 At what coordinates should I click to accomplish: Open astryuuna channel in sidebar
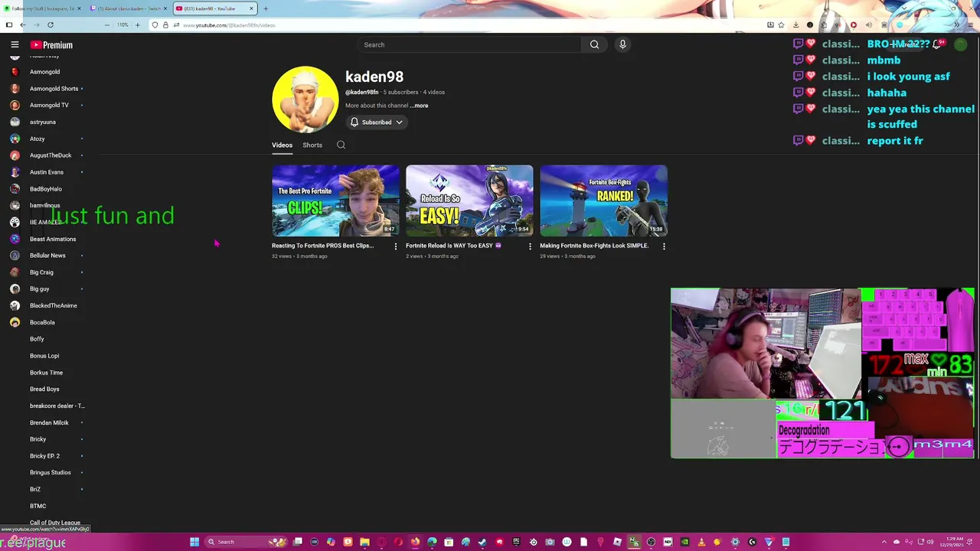[x=43, y=122]
